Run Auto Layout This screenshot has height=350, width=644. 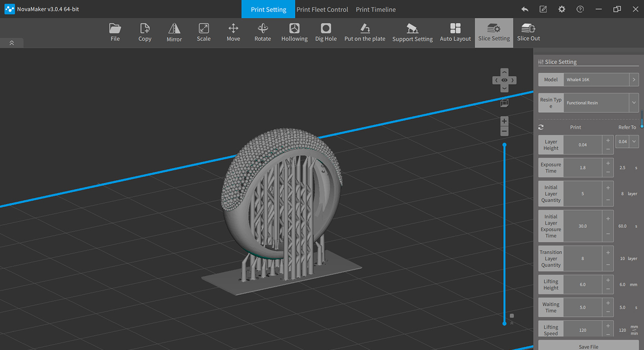point(455,33)
